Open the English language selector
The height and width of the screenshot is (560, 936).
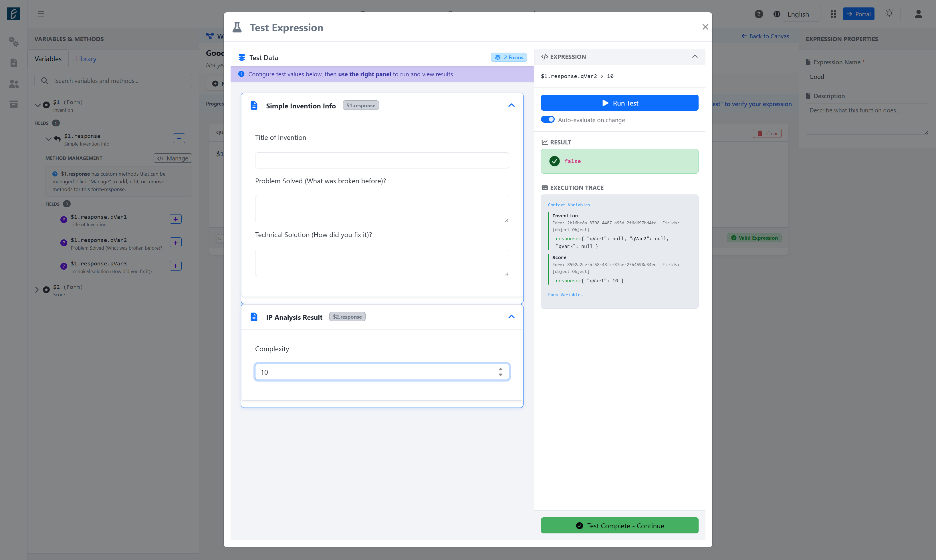[x=800, y=14]
